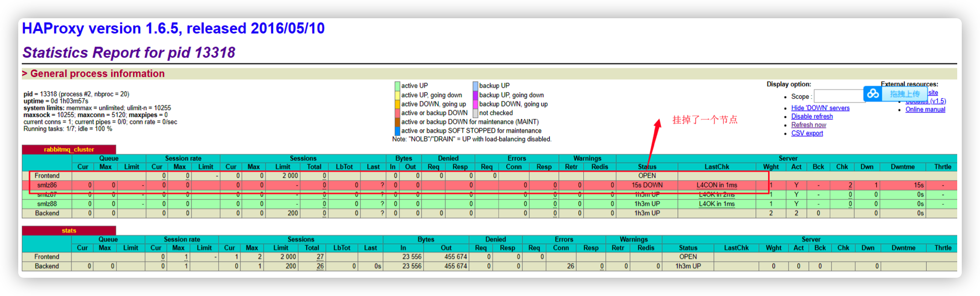This screenshot has height=296, width=980.
Task: Open the Online manual link
Action: tap(925, 109)
